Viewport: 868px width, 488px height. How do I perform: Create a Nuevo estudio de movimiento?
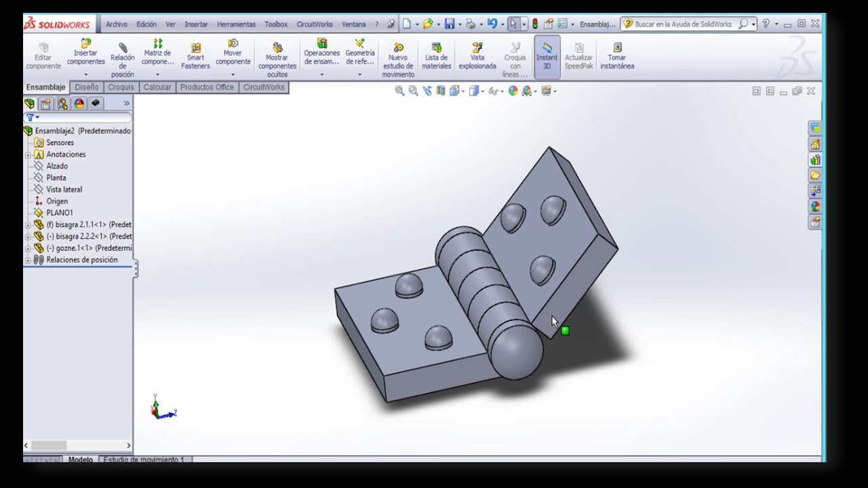[x=398, y=60]
